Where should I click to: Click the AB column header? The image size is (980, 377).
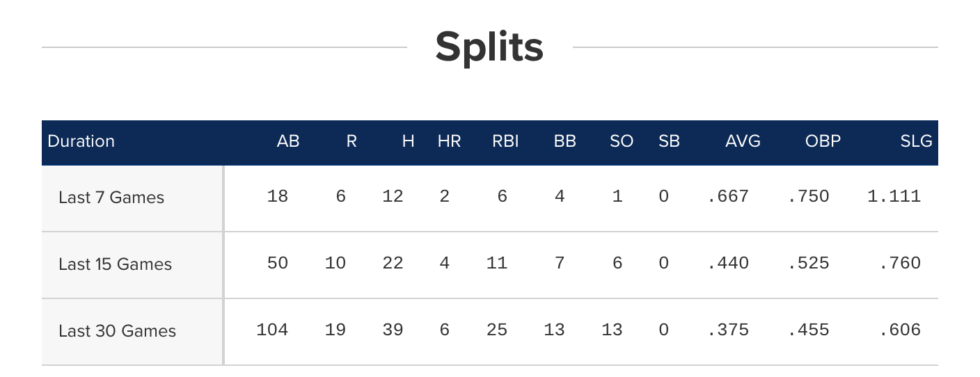pyautogui.click(x=287, y=141)
